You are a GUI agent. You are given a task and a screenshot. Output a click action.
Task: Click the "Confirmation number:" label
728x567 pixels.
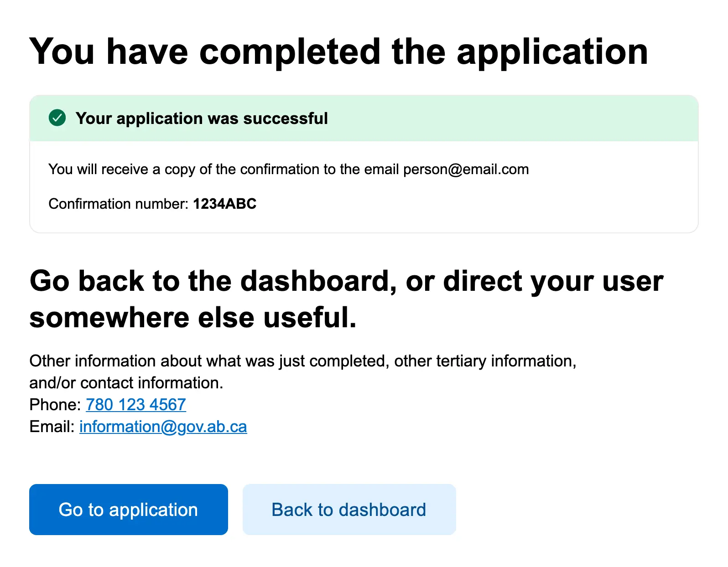pos(118,204)
